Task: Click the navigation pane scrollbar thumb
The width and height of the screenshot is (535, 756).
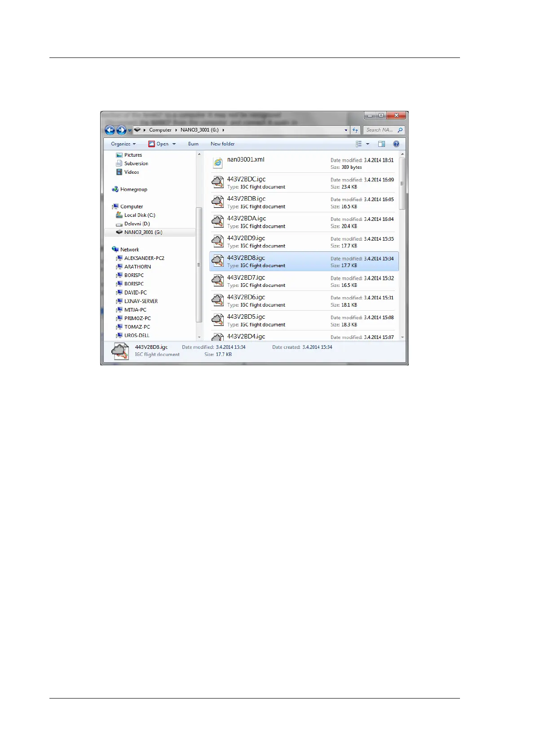Action: click(x=199, y=265)
